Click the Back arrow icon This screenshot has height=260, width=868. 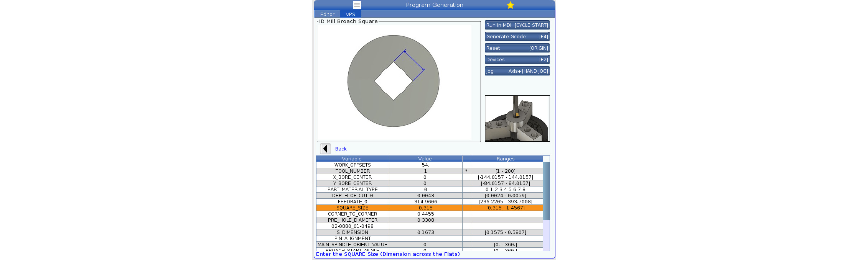click(325, 149)
